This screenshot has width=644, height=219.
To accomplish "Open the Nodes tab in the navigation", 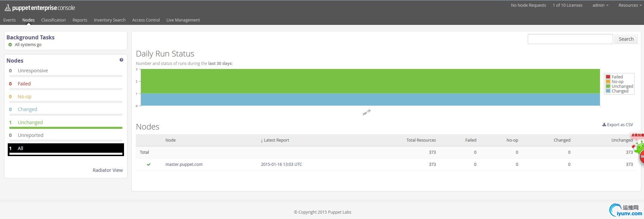I will 29,20.
